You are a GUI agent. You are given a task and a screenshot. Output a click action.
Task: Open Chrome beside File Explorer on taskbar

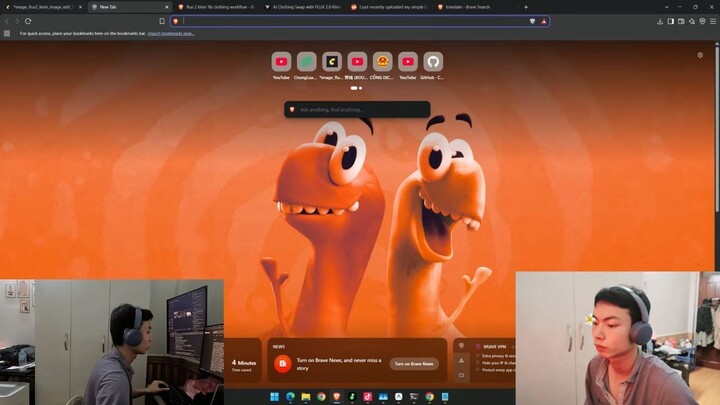tap(321, 397)
